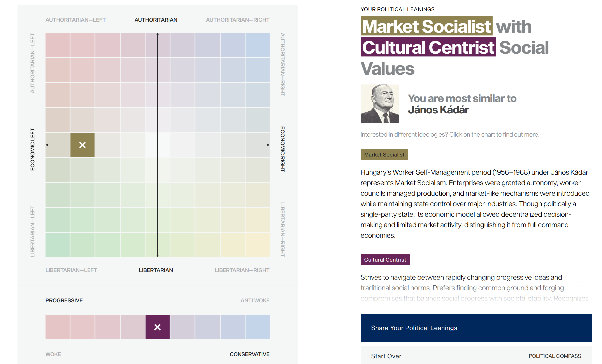The width and height of the screenshot is (602, 364).
Task: Select the leftmost pink cell on the progressive bar
Action: point(57,327)
